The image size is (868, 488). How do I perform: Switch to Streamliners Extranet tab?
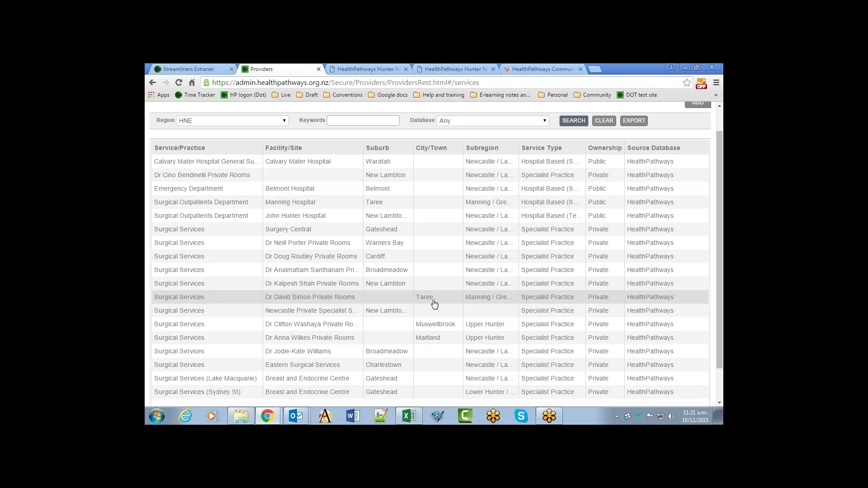189,69
